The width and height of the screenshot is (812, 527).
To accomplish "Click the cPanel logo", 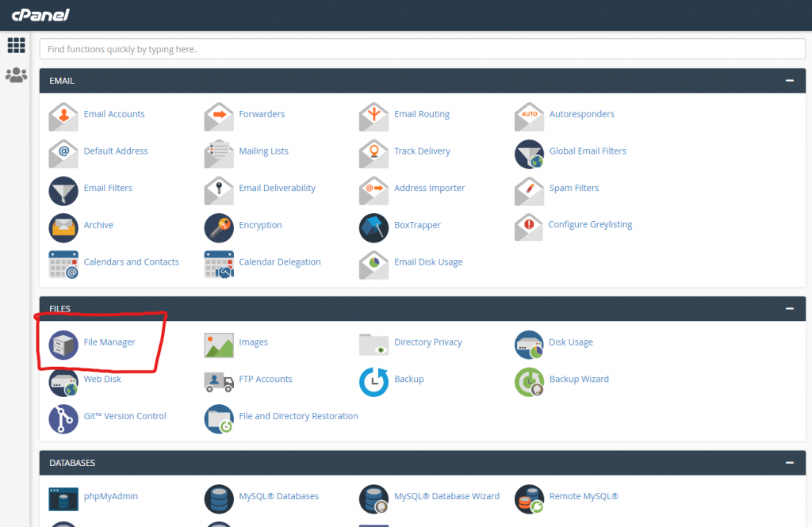I will pyautogui.click(x=40, y=15).
